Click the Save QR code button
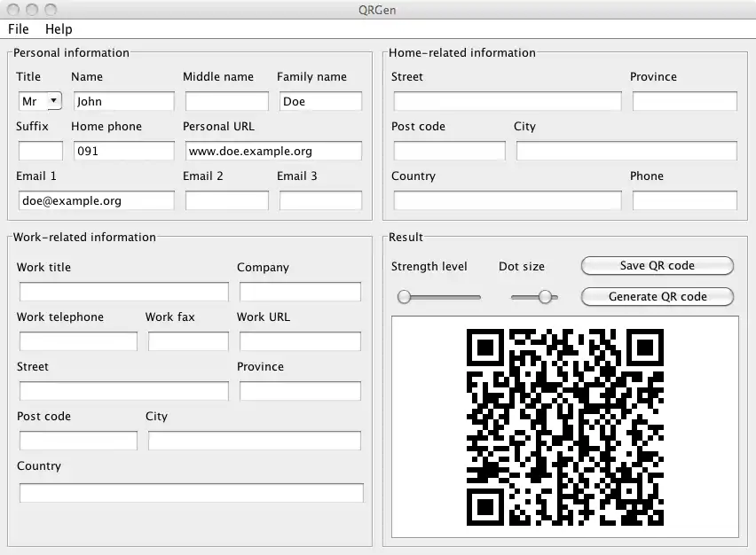756x555 pixels. click(x=658, y=265)
